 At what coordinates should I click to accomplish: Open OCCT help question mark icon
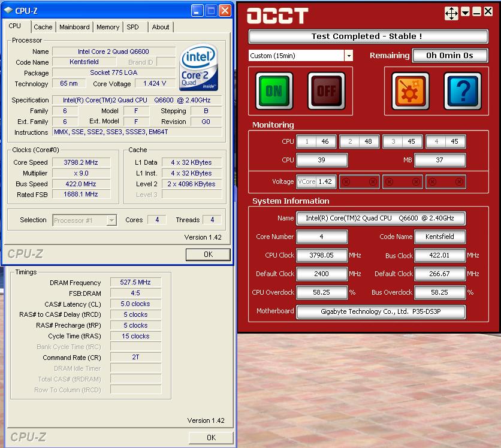click(x=463, y=91)
